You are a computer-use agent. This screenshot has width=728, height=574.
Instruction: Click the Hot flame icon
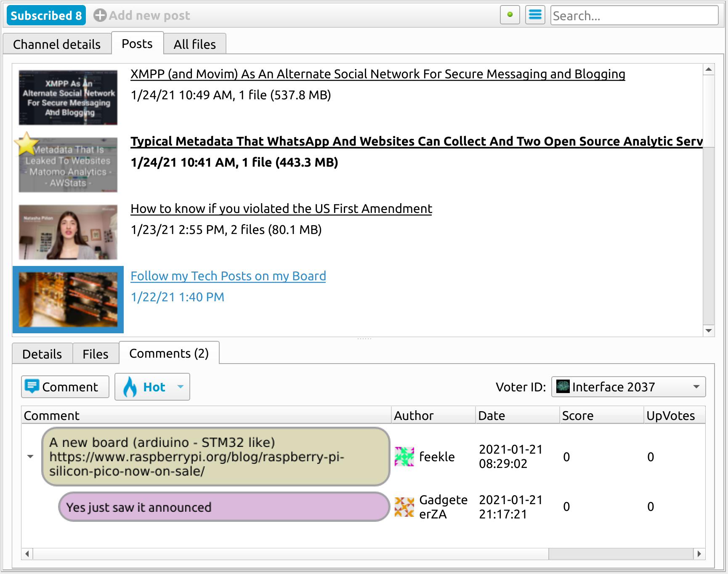130,386
